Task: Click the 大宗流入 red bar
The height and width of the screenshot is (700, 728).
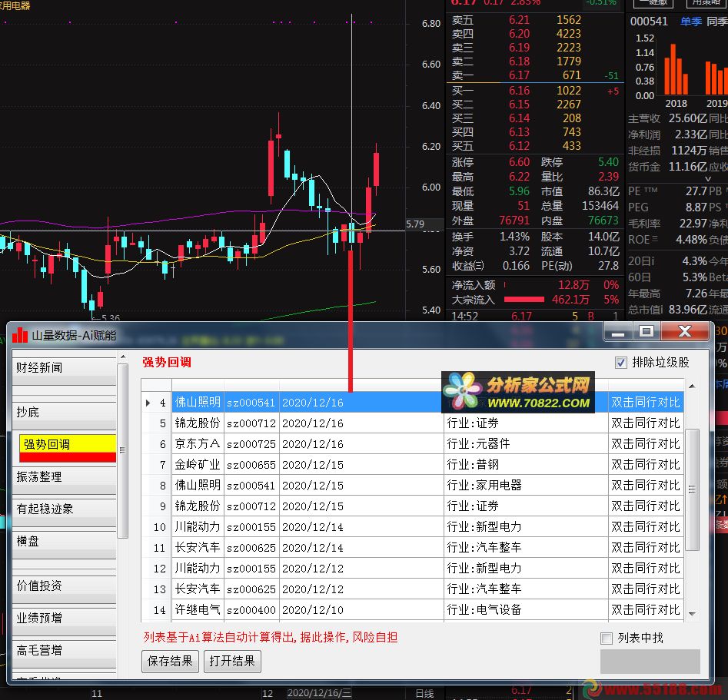Action: (x=524, y=300)
